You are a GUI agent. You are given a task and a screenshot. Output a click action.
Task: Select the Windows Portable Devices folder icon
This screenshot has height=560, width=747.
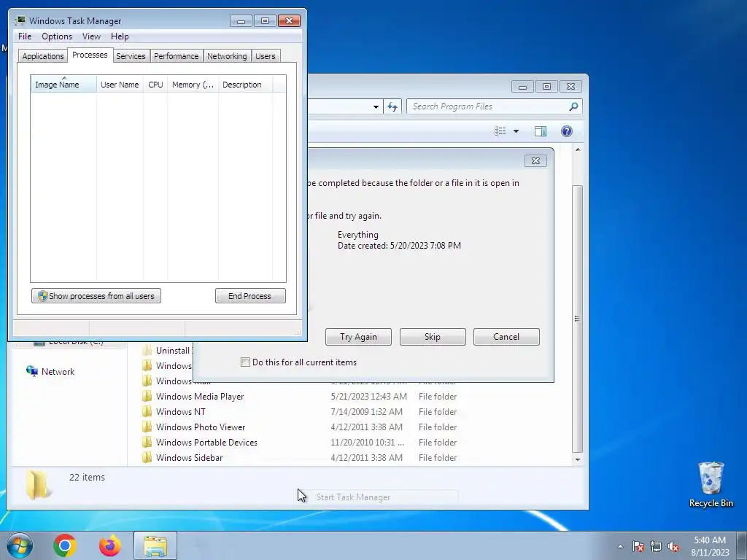(147, 442)
